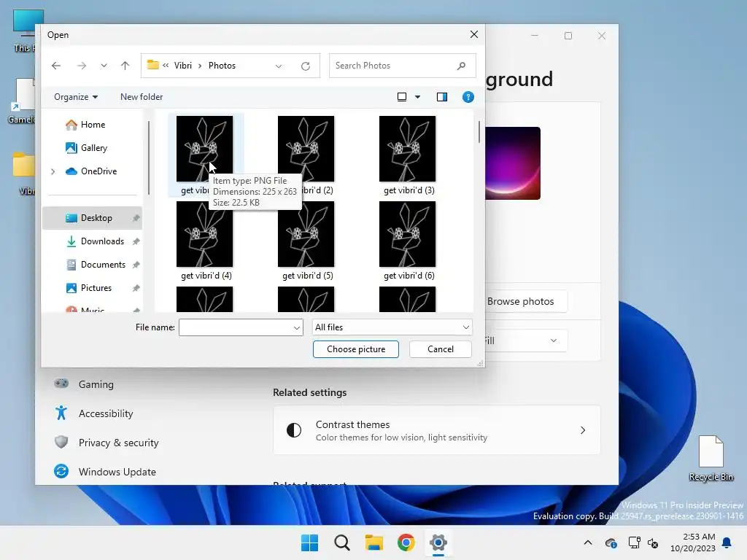Viewport: 747px width, 560px height.
Task: Open File Explorer from taskbar
Action: 374,542
